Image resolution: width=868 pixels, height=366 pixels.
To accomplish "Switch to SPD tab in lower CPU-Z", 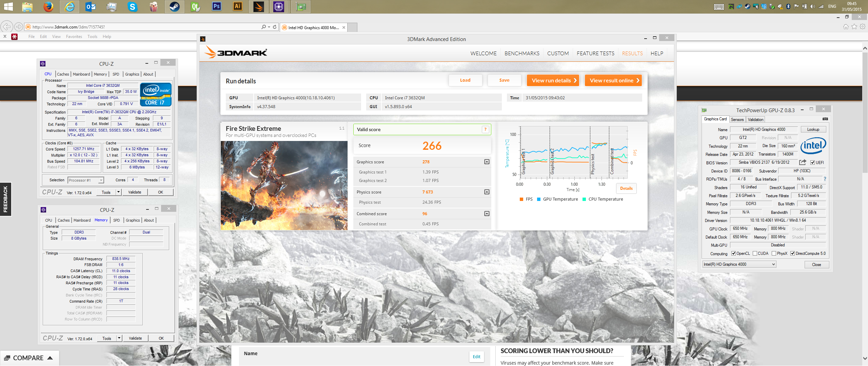I will click(116, 220).
